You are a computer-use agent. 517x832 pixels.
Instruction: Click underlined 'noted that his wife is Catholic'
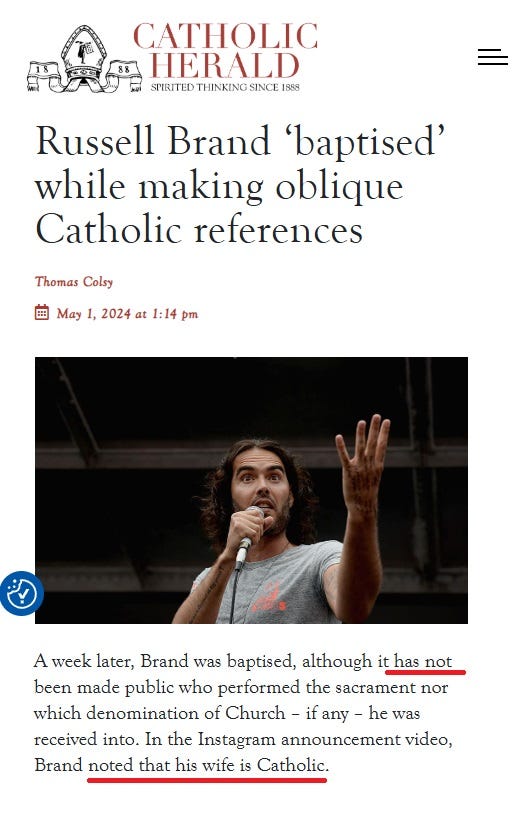tap(207, 765)
